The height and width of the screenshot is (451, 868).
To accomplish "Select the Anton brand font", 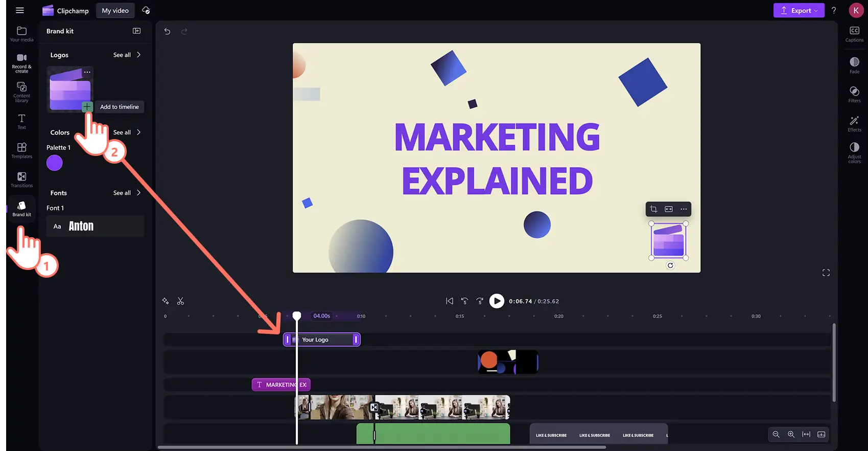I will [x=95, y=226].
